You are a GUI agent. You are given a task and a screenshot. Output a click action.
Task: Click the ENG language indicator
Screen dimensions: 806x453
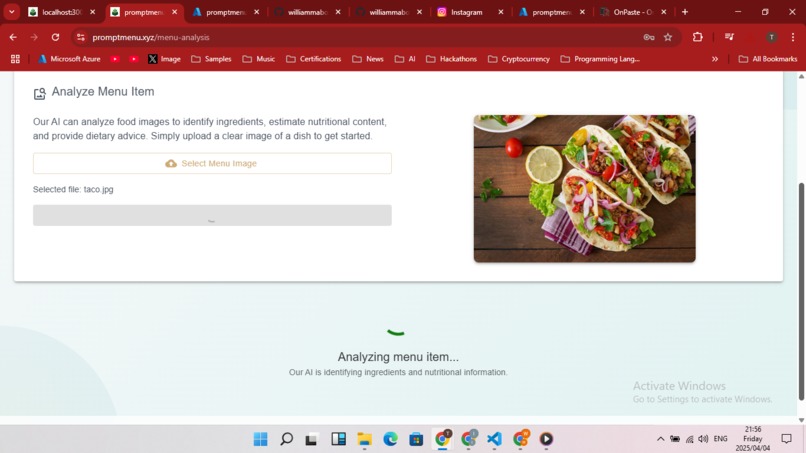click(721, 439)
